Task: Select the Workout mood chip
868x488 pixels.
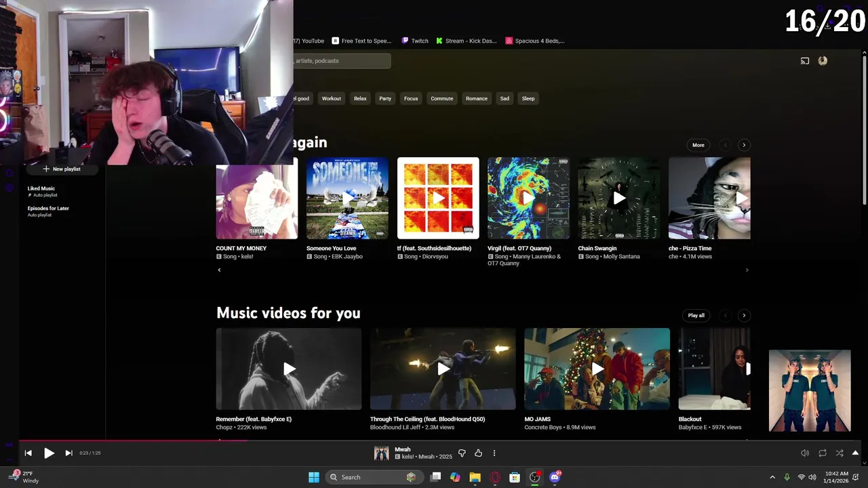Action: pyautogui.click(x=332, y=98)
